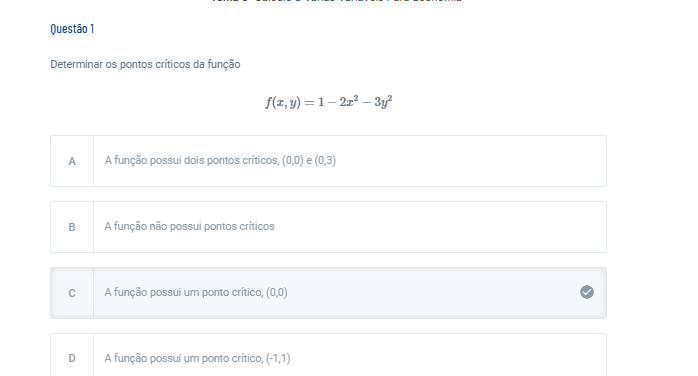The image size is (698, 376).
Task: Click empty area inside option A row
Action: (x=470, y=161)
